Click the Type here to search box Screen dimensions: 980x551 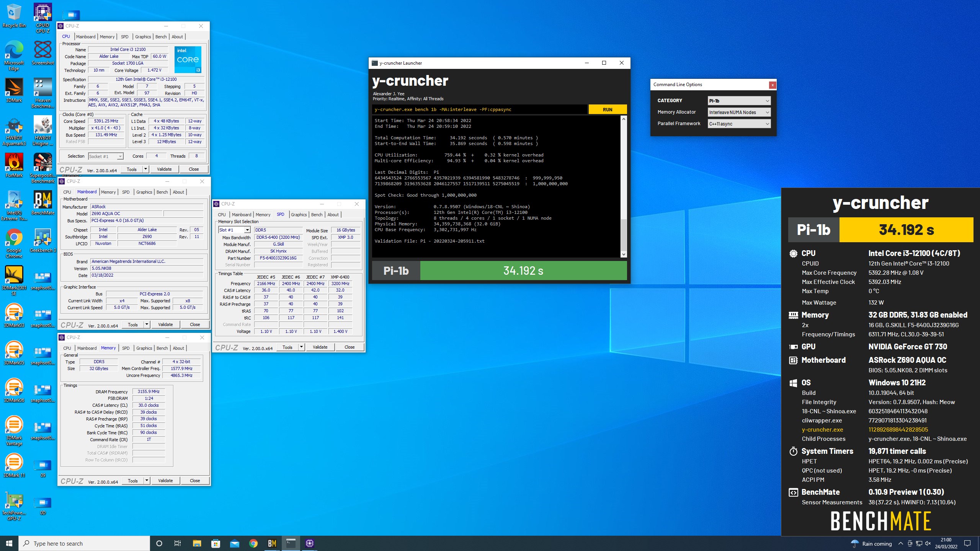click(x=84, y=543)
